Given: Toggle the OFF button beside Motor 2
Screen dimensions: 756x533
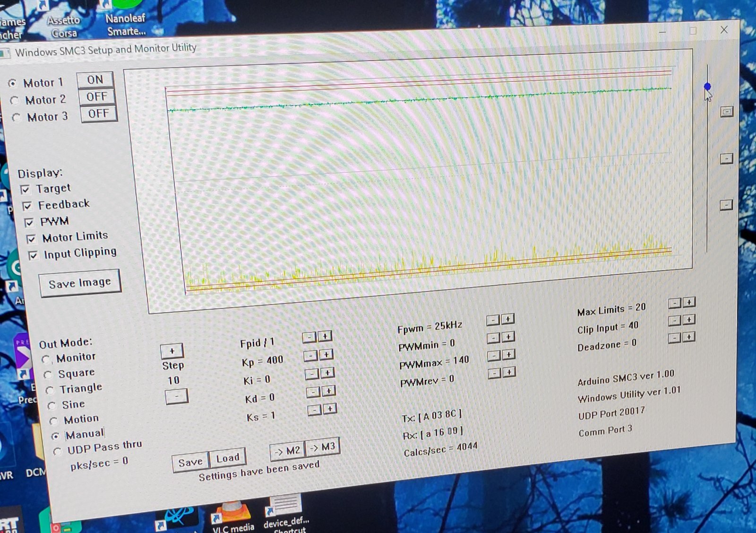Looking at the screenshot, I should tap(97, 97).
